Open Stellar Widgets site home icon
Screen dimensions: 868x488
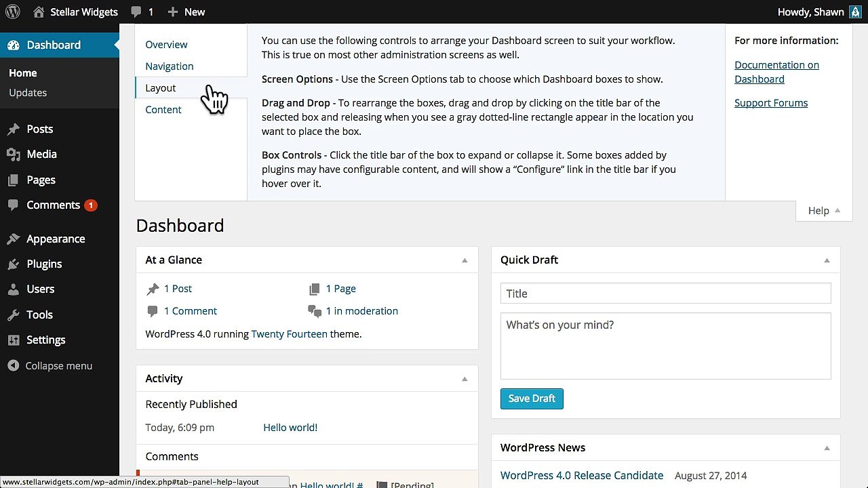point(39,12)
